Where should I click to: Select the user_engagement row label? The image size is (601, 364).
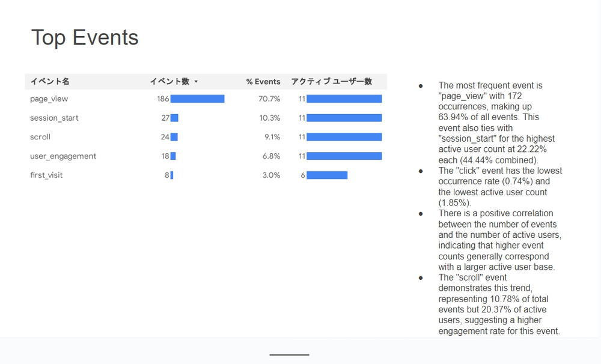pos(63,156)
